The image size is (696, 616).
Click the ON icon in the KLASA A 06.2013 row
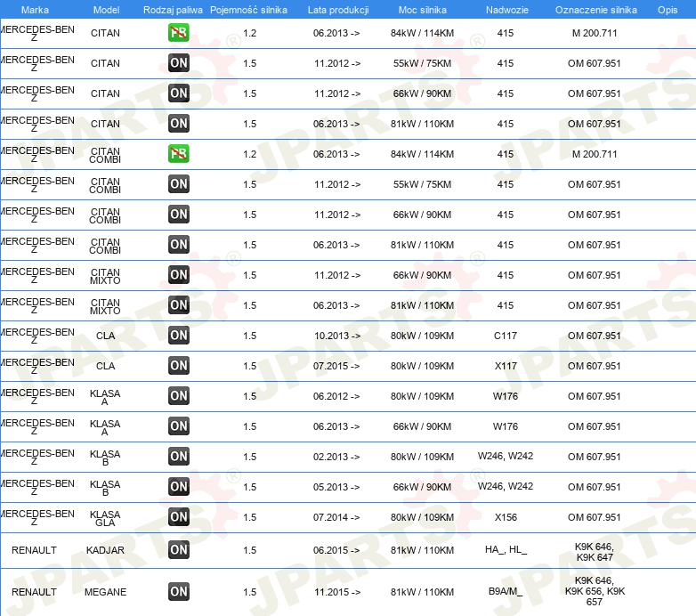click(x=178, y=426)
